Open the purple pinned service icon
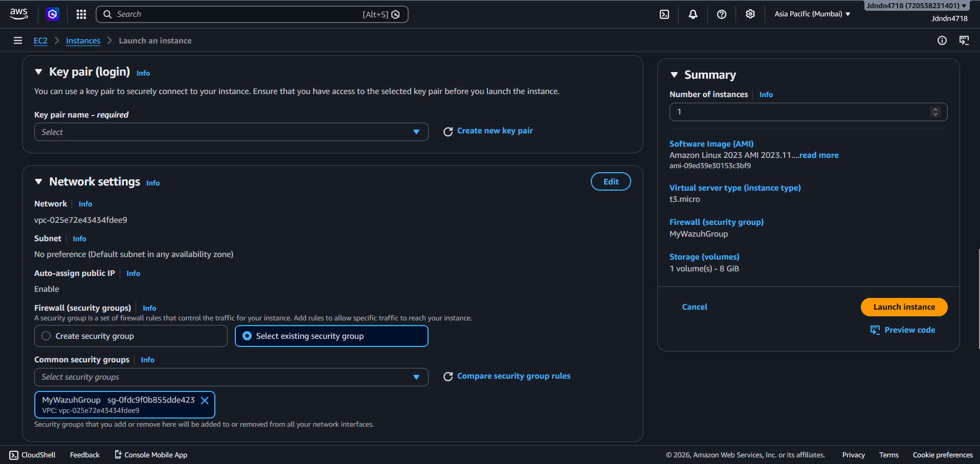The width and height of the screenshot is (980, 464). [x=53, y=14]
